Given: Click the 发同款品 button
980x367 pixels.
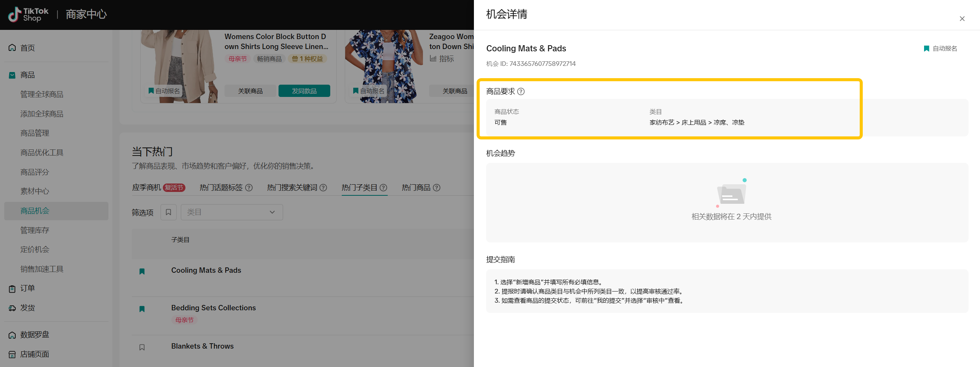Looking at the screenshot, I should [304, 91].
